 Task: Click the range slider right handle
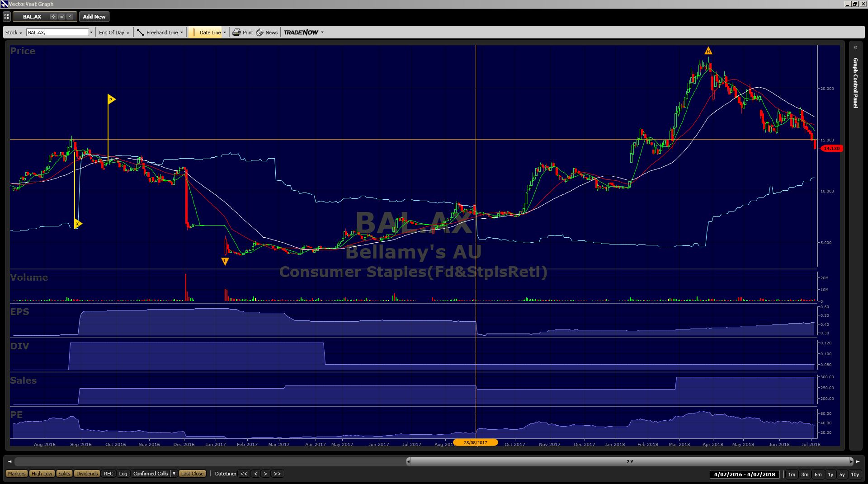[851, 461]
